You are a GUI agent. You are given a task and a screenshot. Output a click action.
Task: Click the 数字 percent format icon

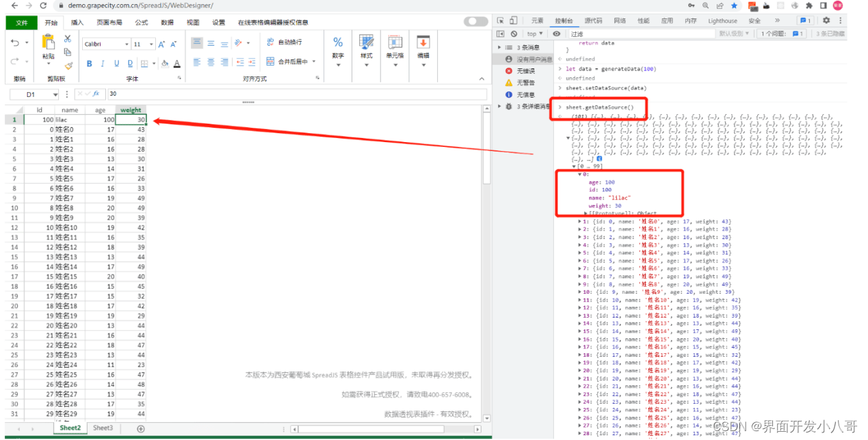(x=338, y=43)
